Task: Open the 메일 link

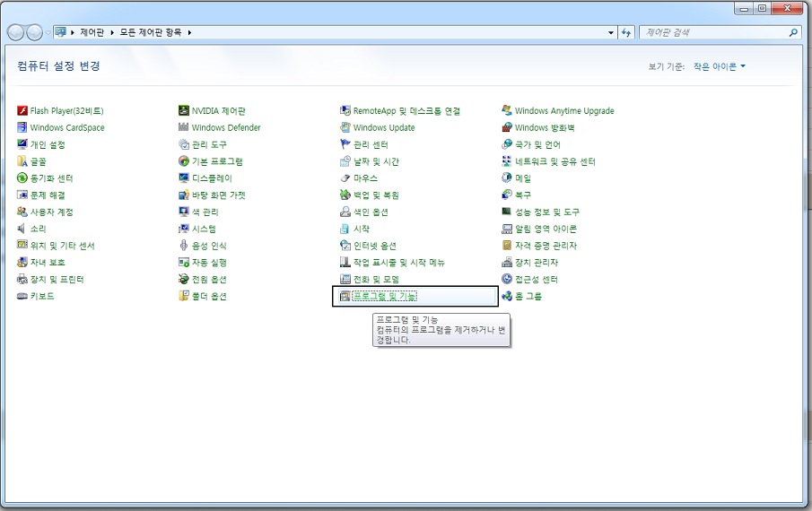Action: pos(523,178)
